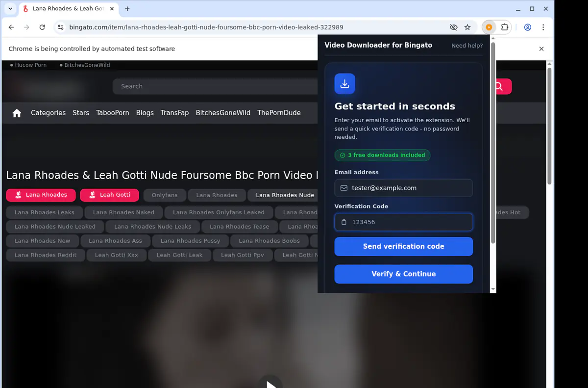This screenshot has height=388, width=588.
Task: Maximize the Chrome window
Action: click(x=532, y=9)
